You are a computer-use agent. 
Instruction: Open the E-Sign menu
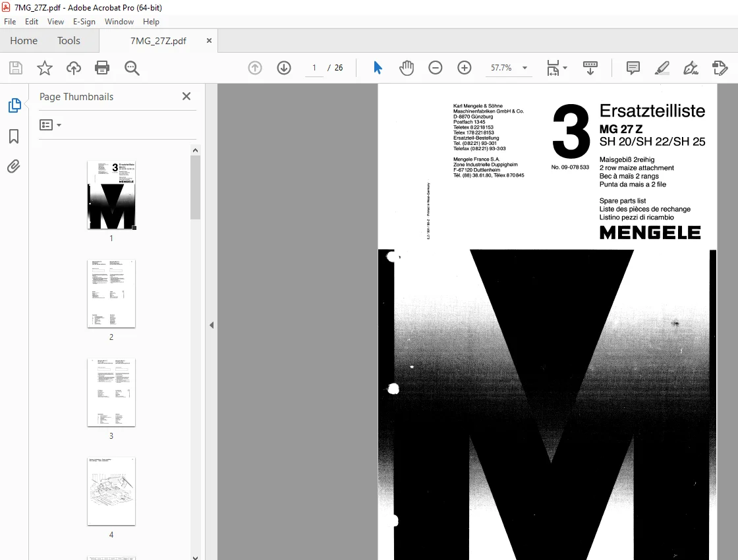(84, 22)
